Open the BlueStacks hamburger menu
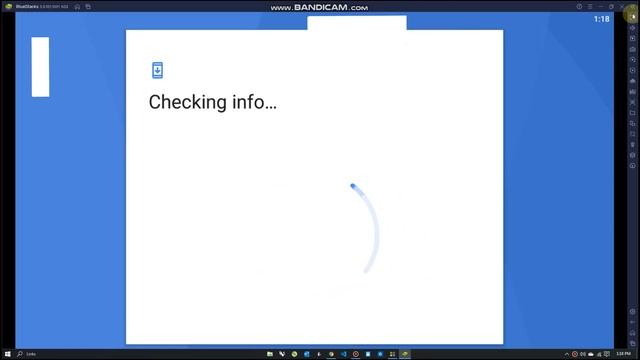640x360 pixels. point(590,7)
